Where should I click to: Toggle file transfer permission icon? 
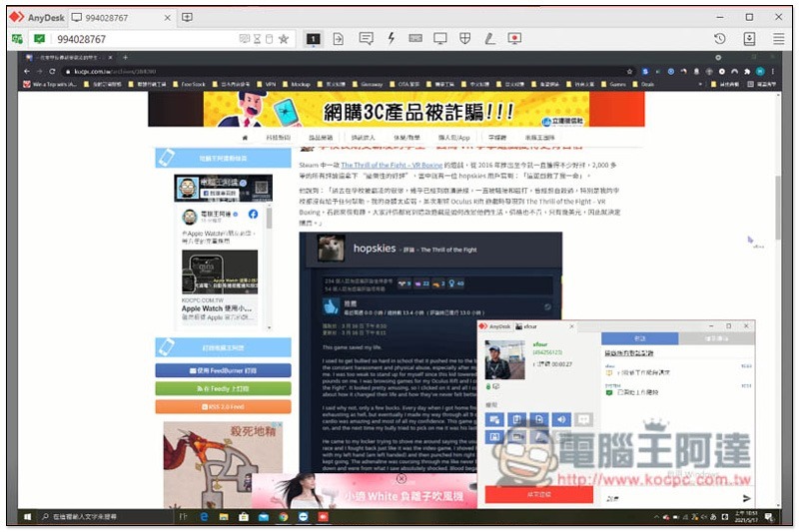[x=539, y=419]
